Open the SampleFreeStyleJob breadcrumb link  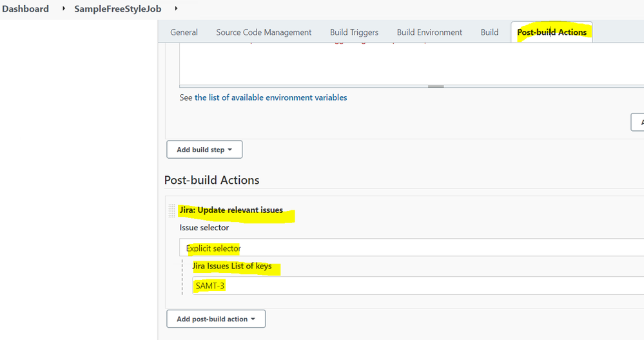point(117,8)
